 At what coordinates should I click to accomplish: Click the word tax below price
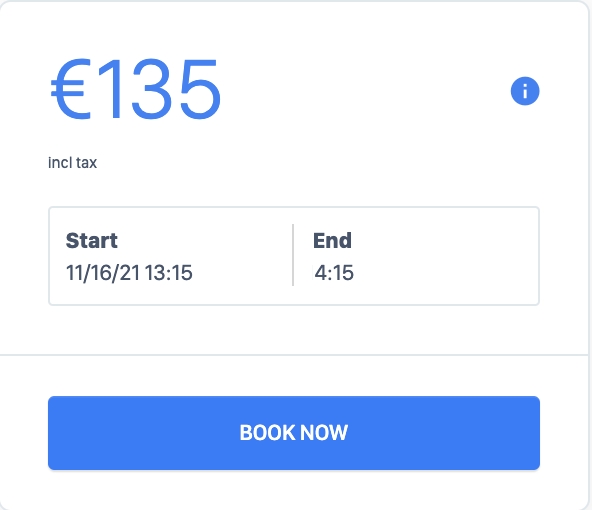[86, 163]
